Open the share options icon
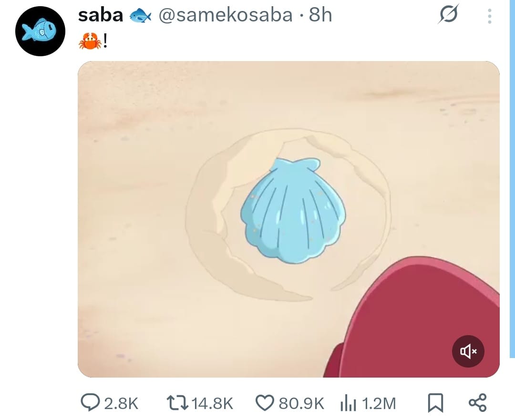The image size is (515, 420). click(x=477, y=403)
